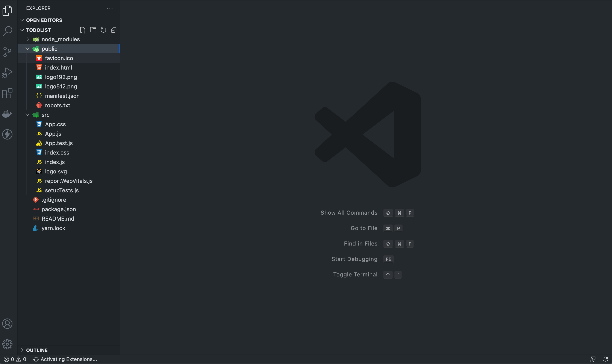The height and width of the screenshot is (364, 612).
Task: Click the New Folder icon in TODOLIST header
Action: [x=93, y=30]
